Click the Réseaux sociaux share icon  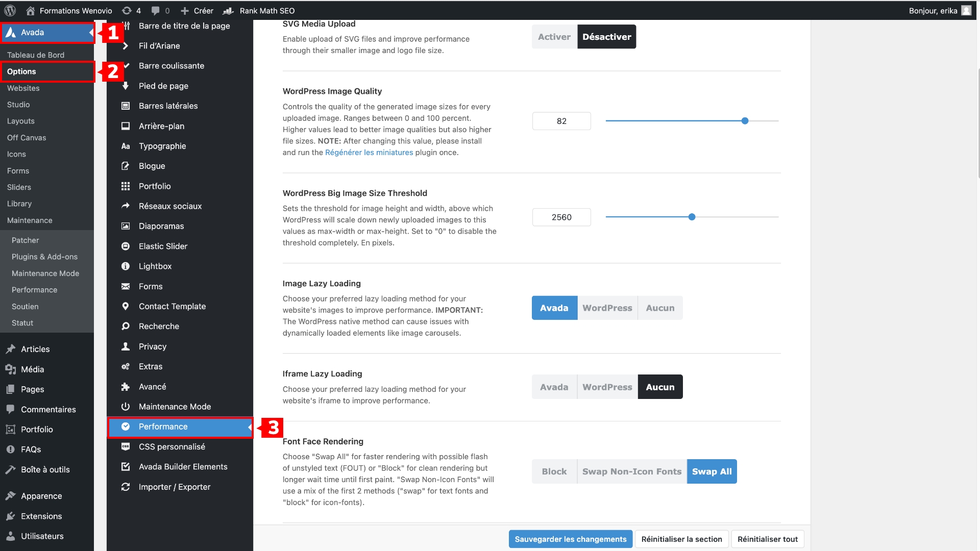(x=126, y=206)
